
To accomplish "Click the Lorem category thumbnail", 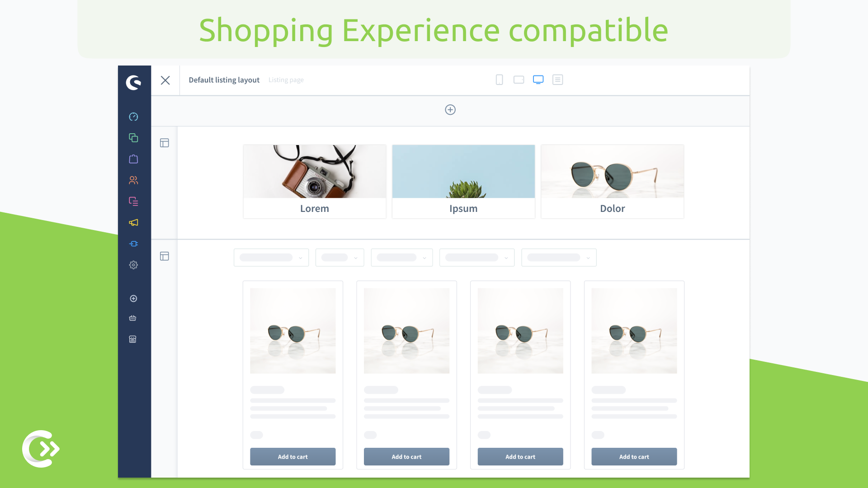I will [314, 181].
